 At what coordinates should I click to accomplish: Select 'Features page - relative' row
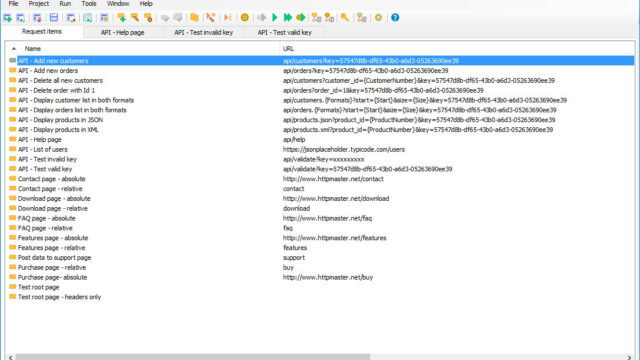pyautogui.click(x=321, y=248)
